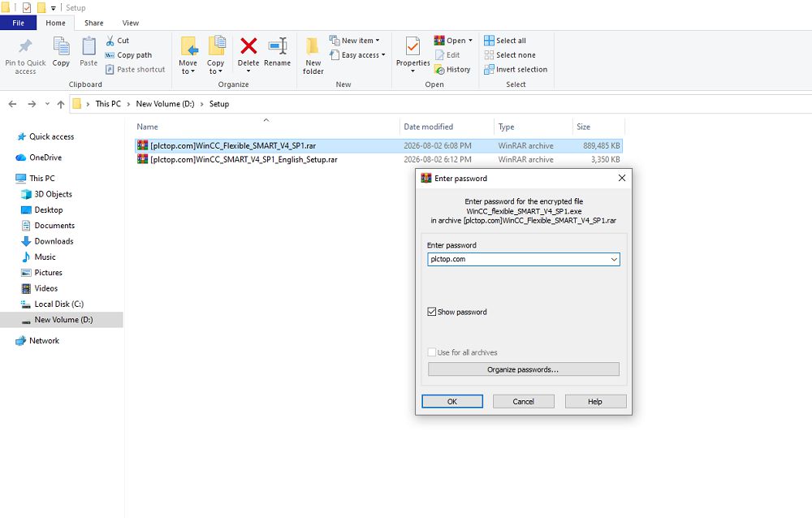Open Documents in navigation pane

[x=48, y=226]
